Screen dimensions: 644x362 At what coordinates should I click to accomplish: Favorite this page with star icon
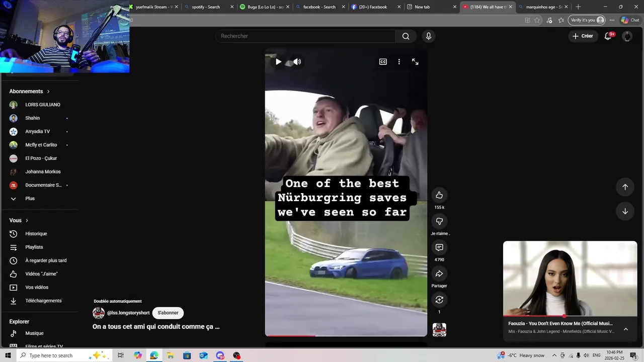(x=537, y=20)
